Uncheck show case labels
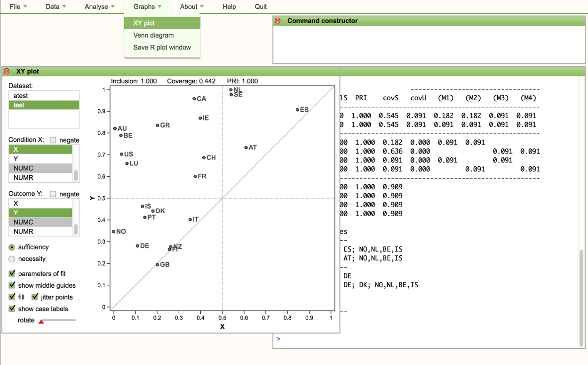The image size is (588, 365). [12, 309]
